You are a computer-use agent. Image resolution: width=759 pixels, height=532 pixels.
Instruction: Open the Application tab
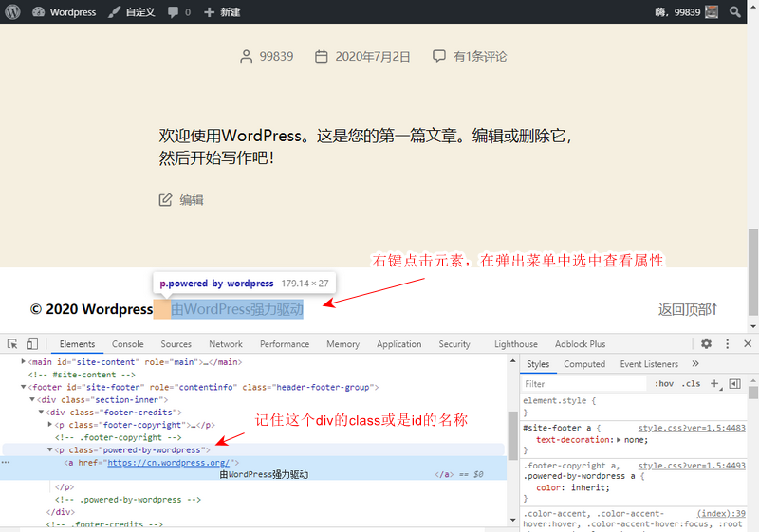point(398,344)
